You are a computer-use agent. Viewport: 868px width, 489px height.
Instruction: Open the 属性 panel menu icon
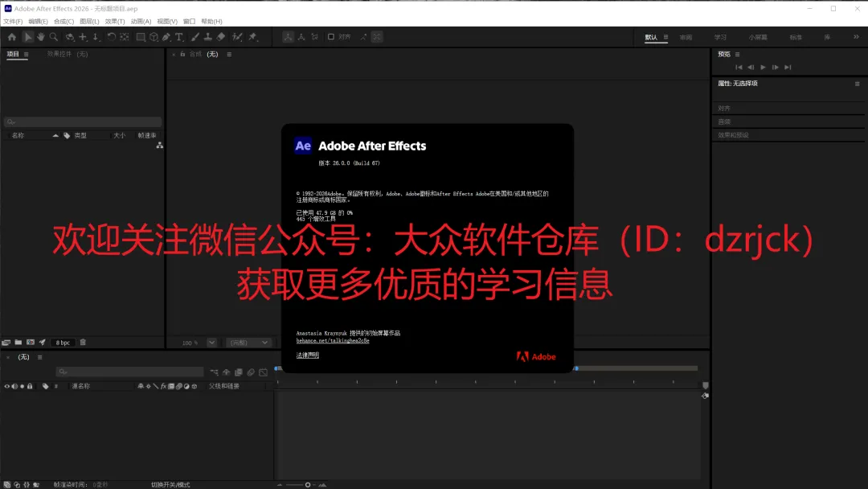click(x=858, y=84)
